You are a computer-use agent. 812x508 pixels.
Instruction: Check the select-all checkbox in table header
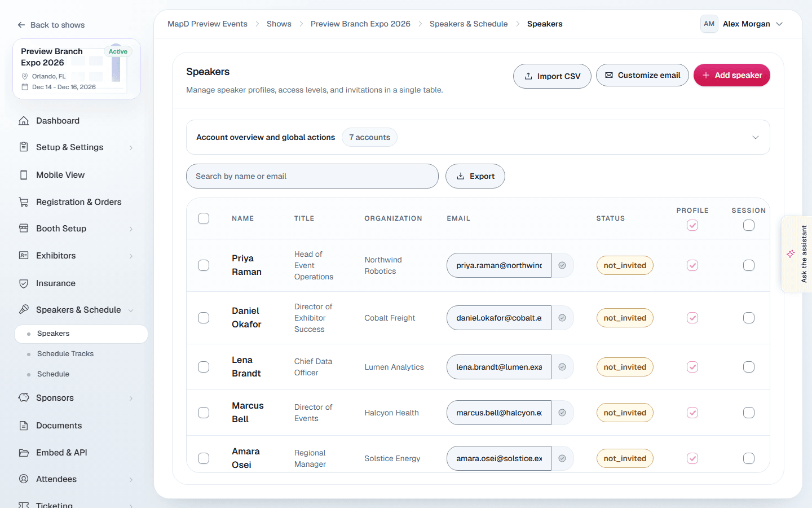pyautogui.click(x=204, y=218)
